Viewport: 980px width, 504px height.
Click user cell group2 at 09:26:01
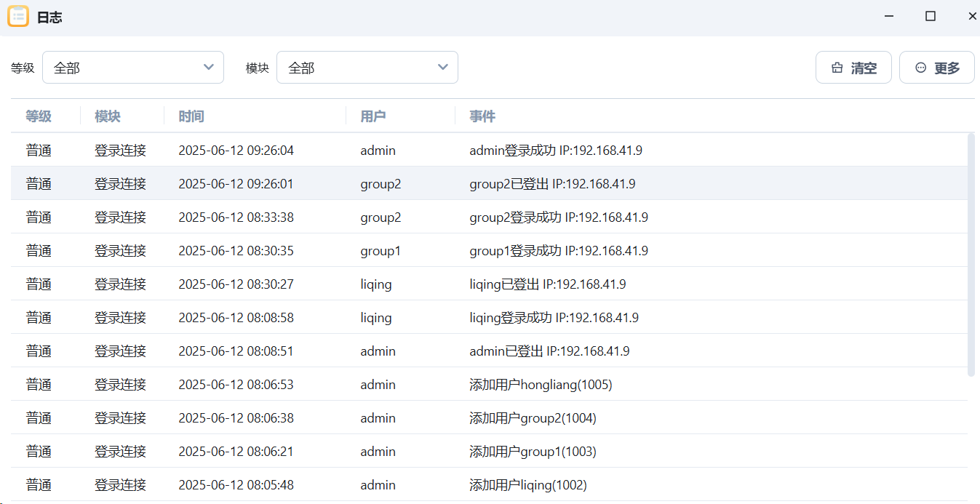click(x=381, y=185)
